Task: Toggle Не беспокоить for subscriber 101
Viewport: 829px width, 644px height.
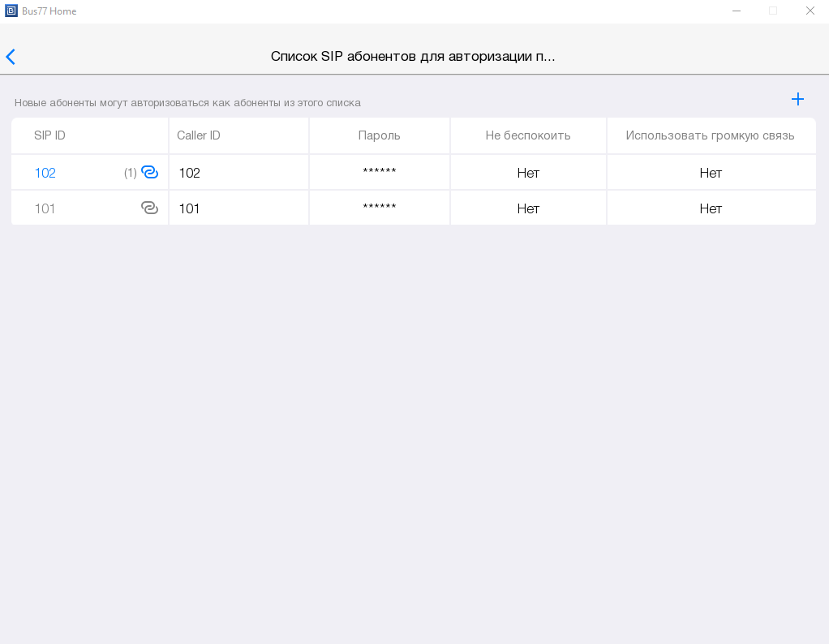Action: click(528, 208)
